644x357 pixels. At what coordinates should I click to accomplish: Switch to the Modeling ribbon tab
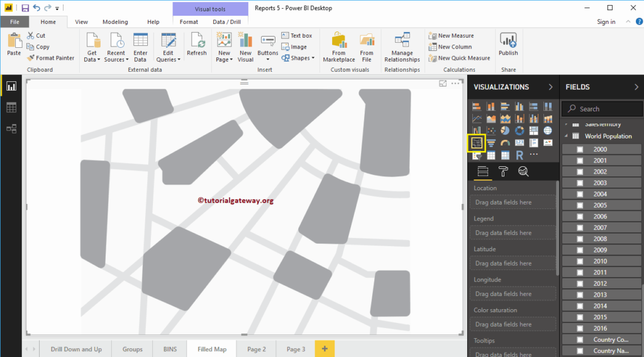[115, 22]
